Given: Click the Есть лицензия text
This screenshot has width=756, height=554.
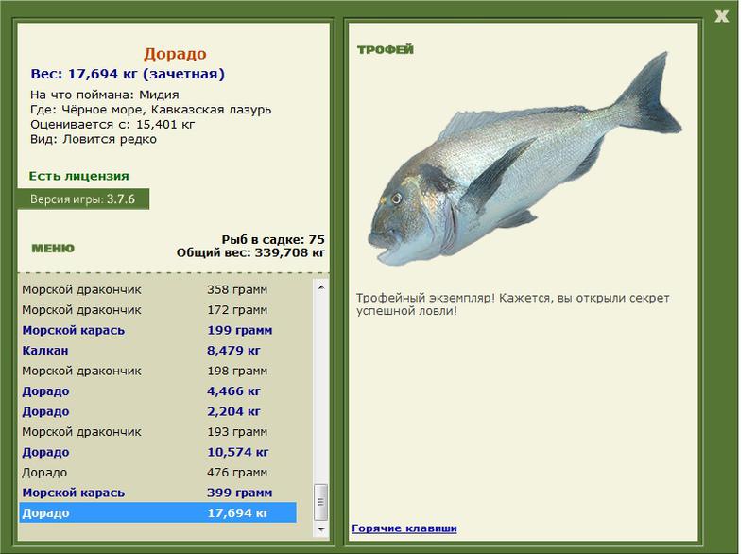Looking at the screenshot, I should 79,176.
